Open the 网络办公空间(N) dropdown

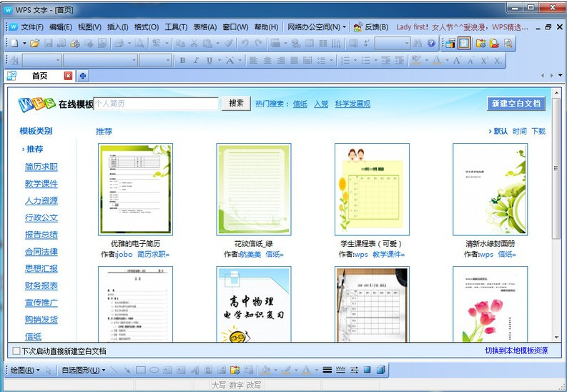pyautogui.click(x=317, y=27)
